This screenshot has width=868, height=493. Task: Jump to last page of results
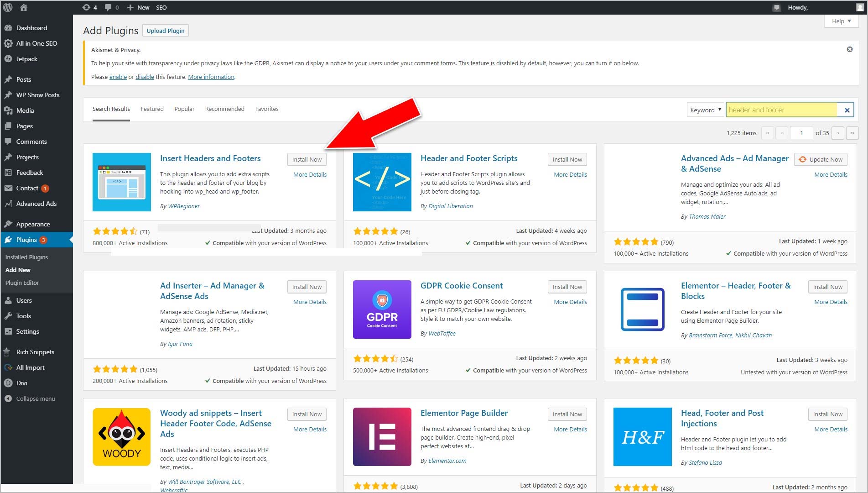852,133
